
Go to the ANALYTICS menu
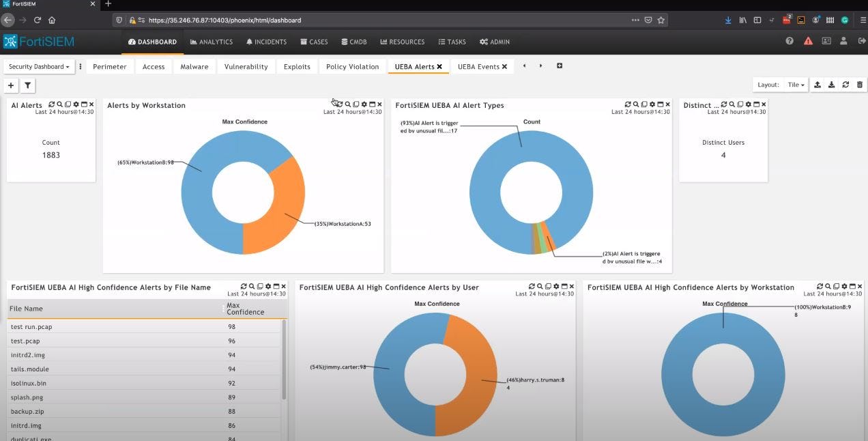[x=212, y=42]
